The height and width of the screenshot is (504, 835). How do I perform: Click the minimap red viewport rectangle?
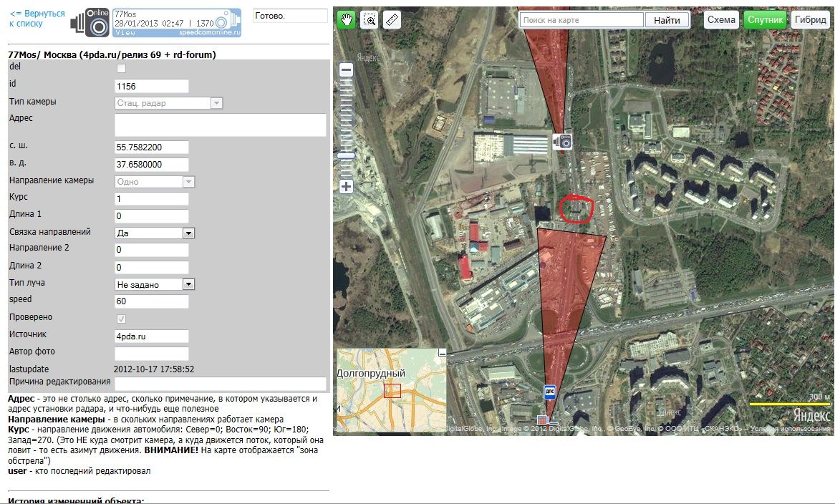(x=392, y=391)
